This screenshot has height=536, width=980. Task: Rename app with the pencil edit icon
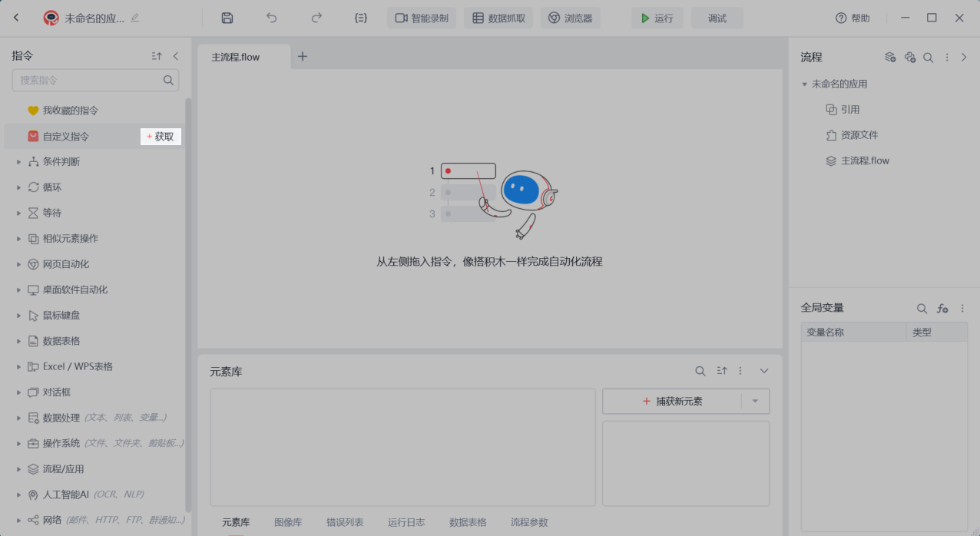[135, 18]
